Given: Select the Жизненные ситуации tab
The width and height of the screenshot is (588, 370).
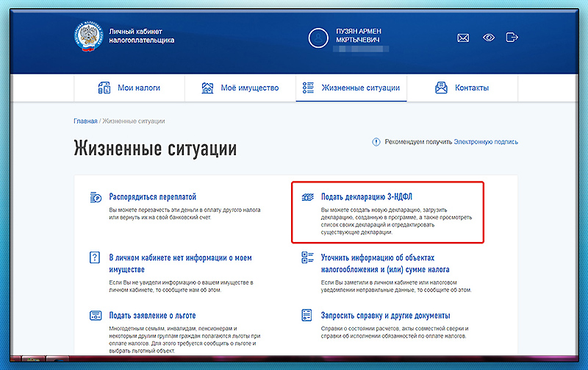Looking at the screenshot, I should [x=351, y=88].
